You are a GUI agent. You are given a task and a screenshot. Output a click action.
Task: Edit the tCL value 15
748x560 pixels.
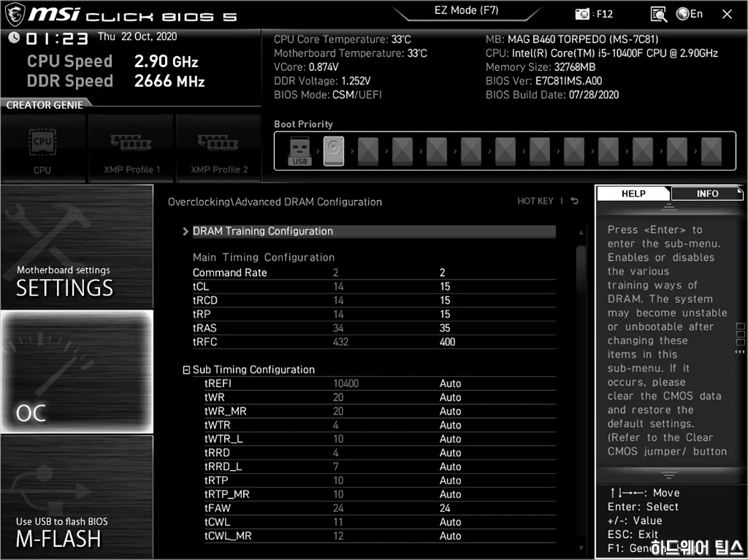coord(445,286)
